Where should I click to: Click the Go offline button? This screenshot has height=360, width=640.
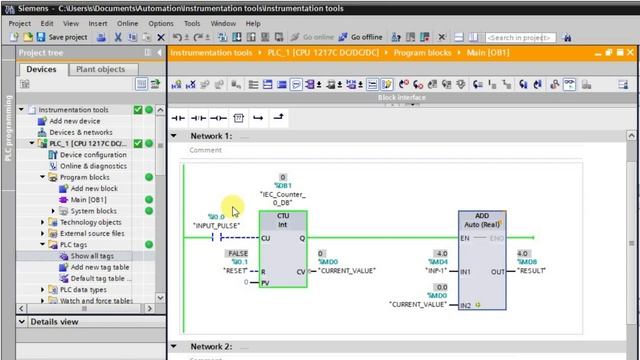point(360,37)
